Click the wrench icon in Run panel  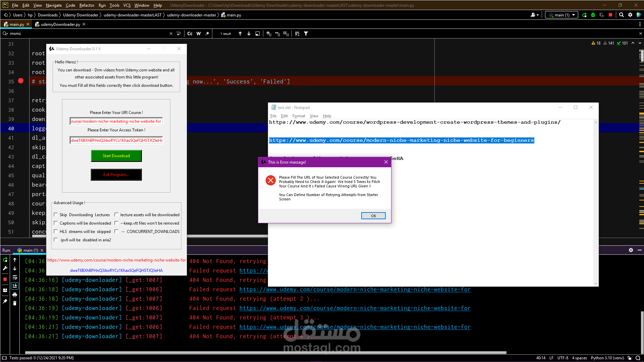(x=5, y=268)
